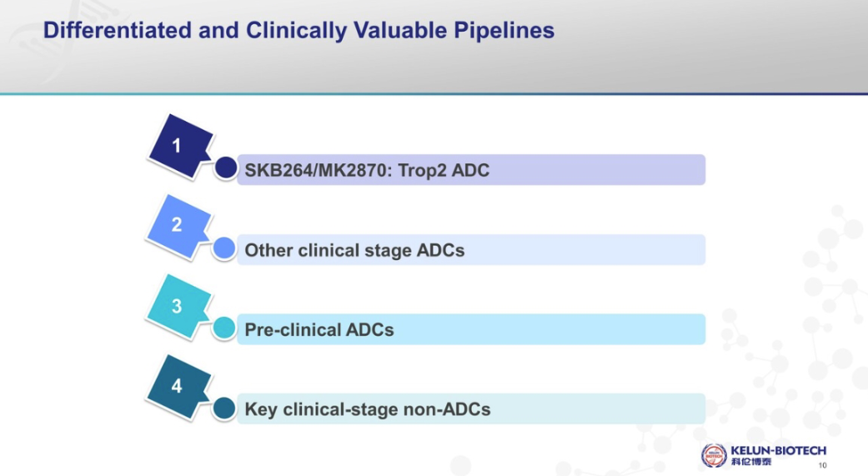This screenshot has height=476, width=868.
Task: Click the dark navy circle bullet
Action: [x=225, y=169]
